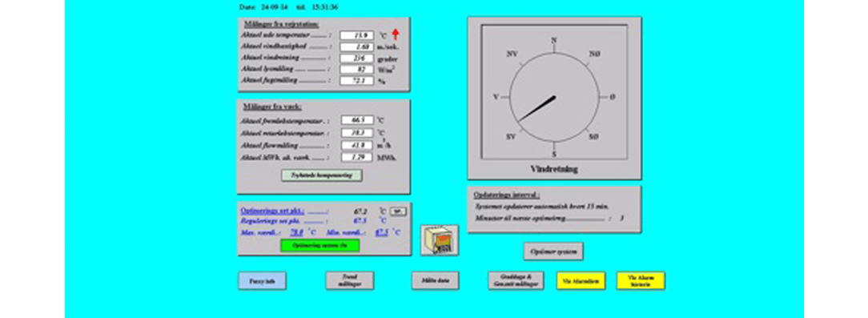
Task: Select the Aktuel flowmåling value field
Action: click(357, 145)
